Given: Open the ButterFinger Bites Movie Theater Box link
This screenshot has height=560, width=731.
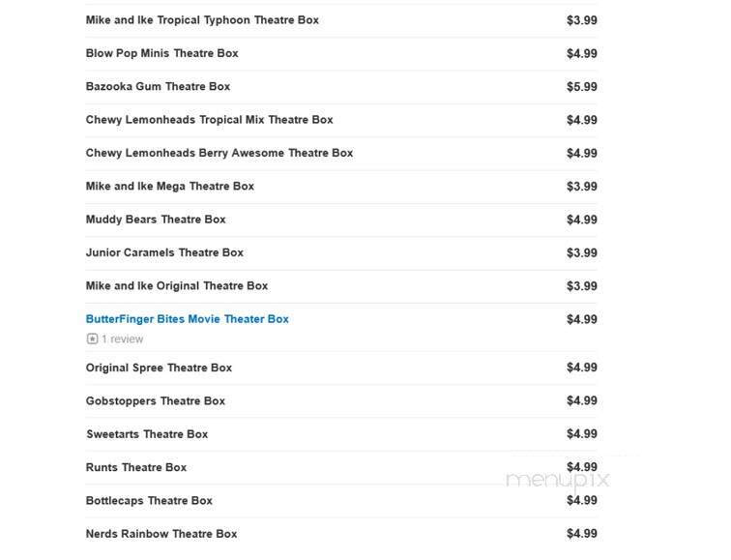Looking at the screenshot, I should (x=187, y=319).
